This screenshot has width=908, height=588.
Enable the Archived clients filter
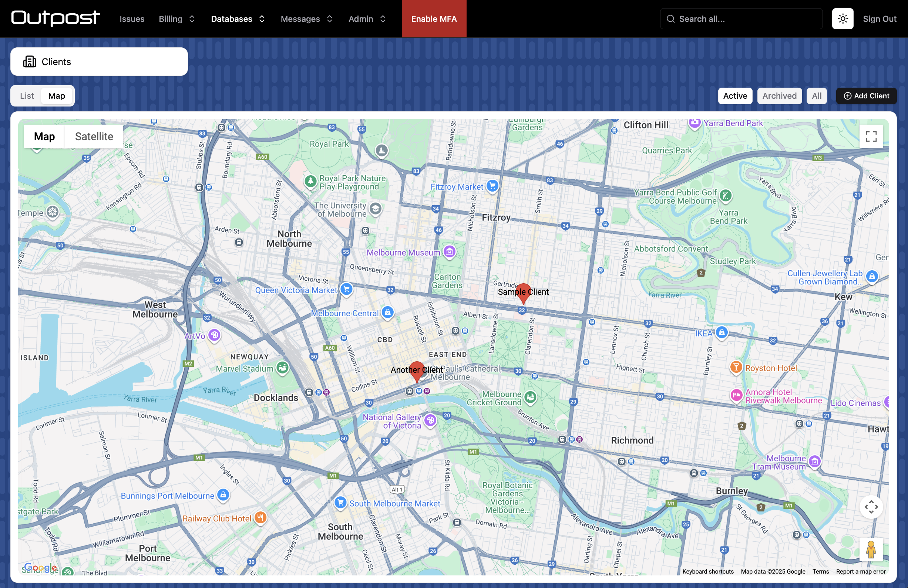click(x=780, y=96)
